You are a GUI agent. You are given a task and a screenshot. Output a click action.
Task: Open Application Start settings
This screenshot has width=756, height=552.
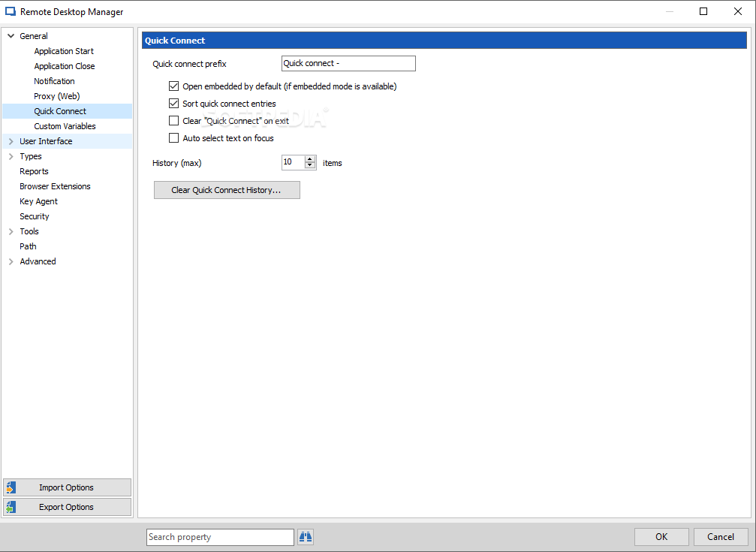click(x=64, y=51)
